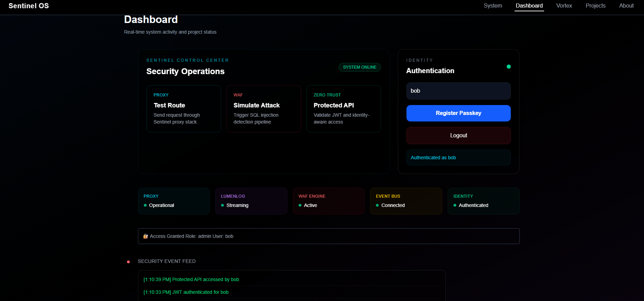
Task: Trigger the Simulate Attack WAF card
Action: (x=264, y=109)
